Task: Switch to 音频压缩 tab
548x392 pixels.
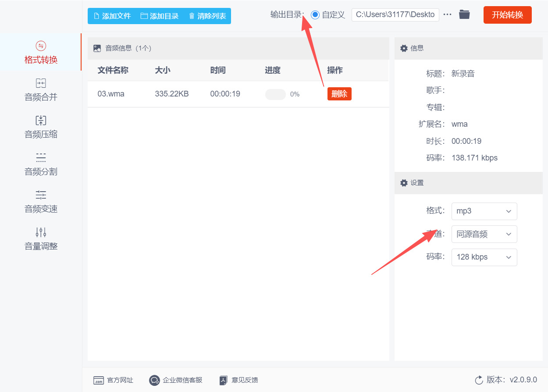Action: (41, 127)
